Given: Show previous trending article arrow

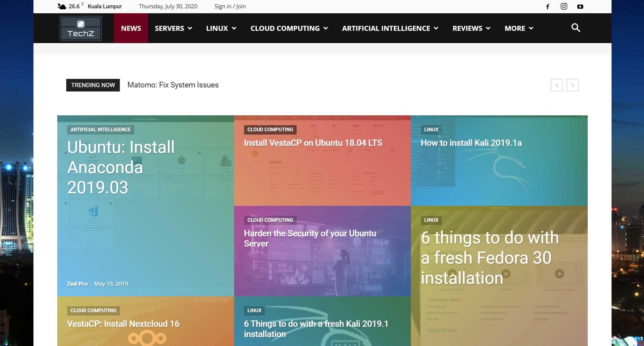Looking at the screenshot, I should click(x=557, y=85).
